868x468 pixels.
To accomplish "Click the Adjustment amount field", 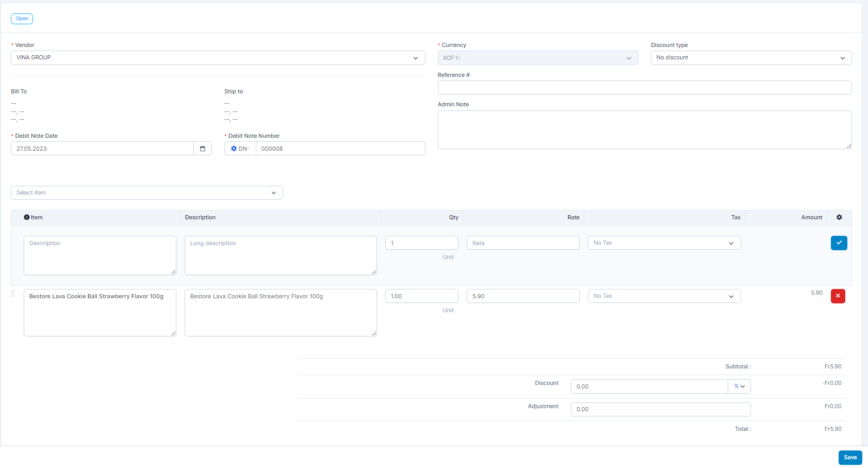I will 660,410.
